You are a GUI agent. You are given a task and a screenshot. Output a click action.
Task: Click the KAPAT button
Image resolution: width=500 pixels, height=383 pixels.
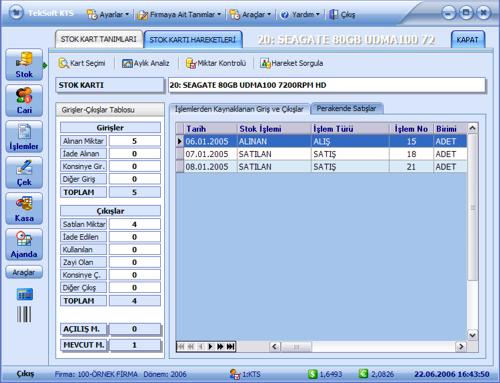click(467, 40)
